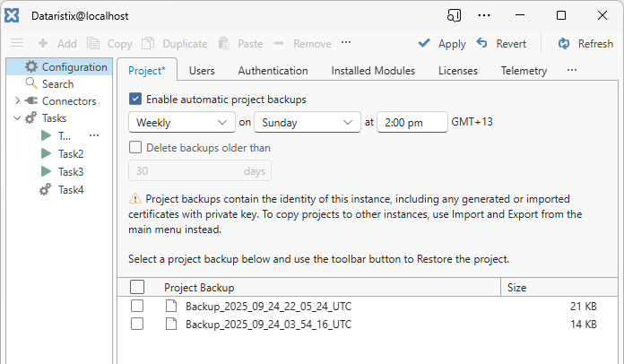Switch to the Project* tab

click(147, 71)
